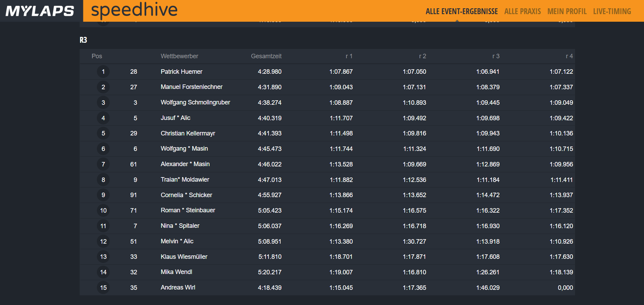Click the position 10 badge
Image resolution: width=644 pixels, height=305 pixels.
point(103,211)
